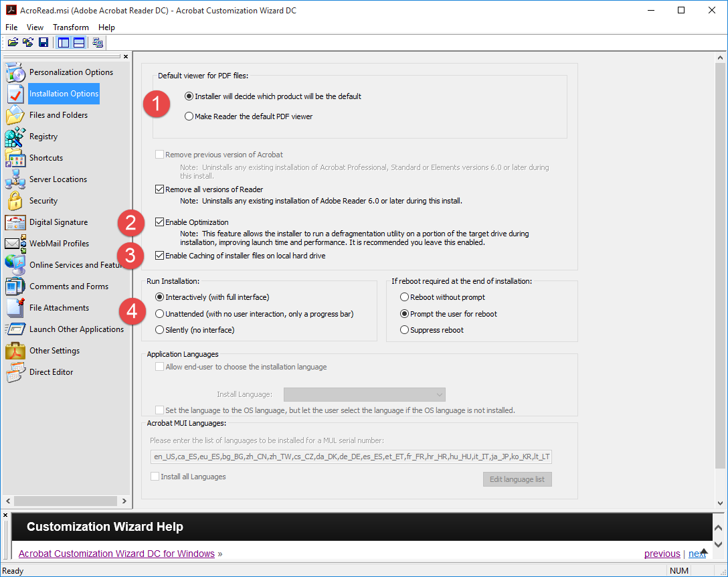Check 'Set the language to the OS language'
This screenshot has width=728, height=577.
click(x=159, y=410)
